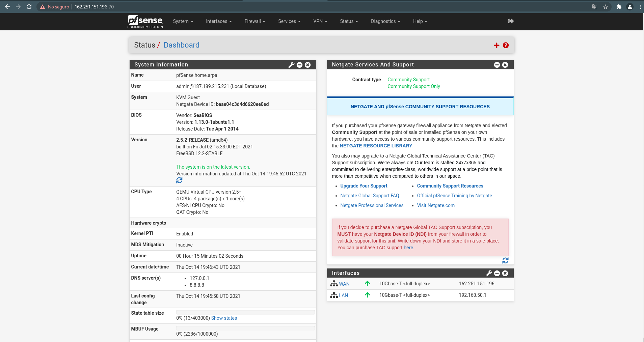Screen dimensions: 644x342
Task: Click the Show states link
Action: [x=224, y=318]
